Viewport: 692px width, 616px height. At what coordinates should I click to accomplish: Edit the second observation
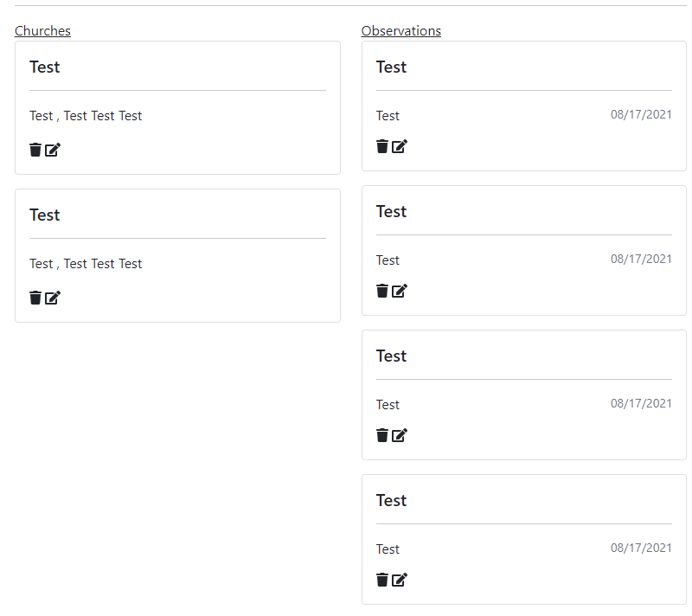[x=399, y=291]
